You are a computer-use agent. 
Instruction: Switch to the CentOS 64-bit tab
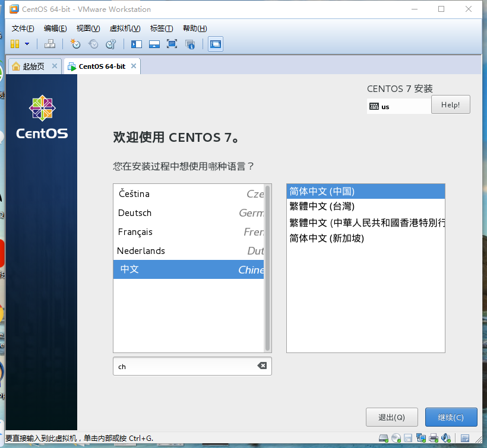102,66
